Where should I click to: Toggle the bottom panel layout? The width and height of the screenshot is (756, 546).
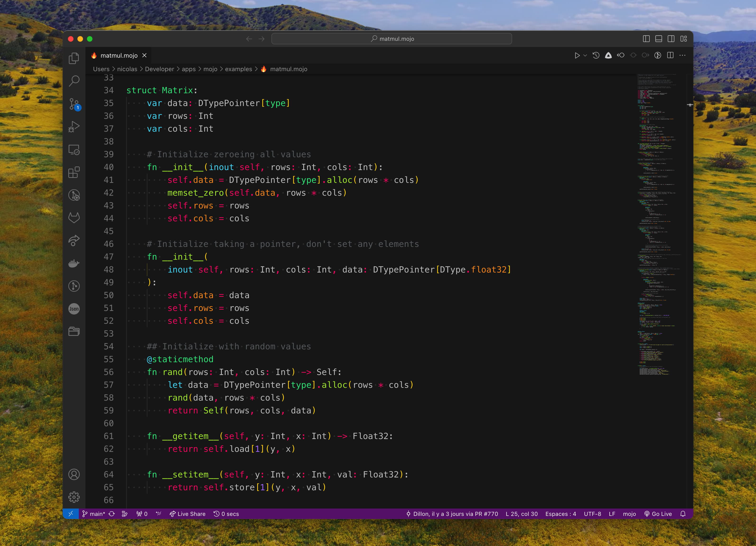[x=659, y=39]
